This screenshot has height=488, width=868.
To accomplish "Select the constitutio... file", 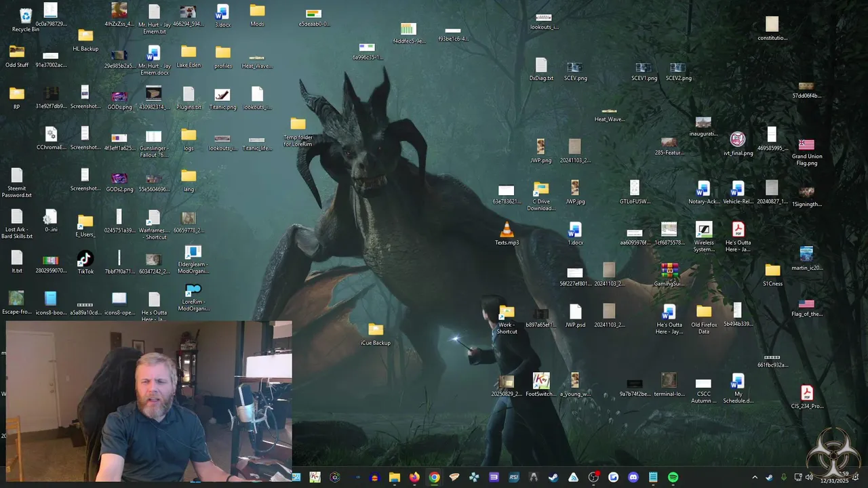I will (x=772, y=29).
